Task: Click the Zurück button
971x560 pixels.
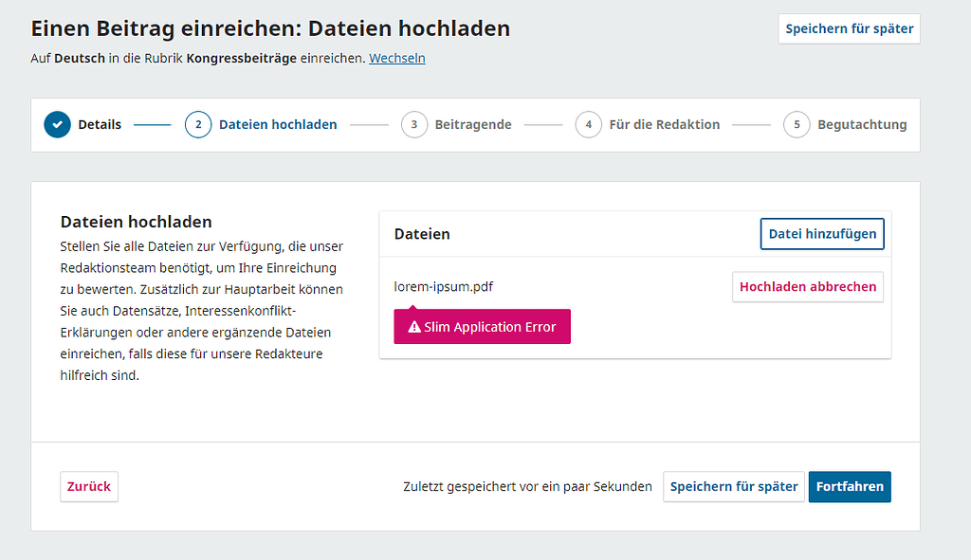Action: (x=89, y=486)
